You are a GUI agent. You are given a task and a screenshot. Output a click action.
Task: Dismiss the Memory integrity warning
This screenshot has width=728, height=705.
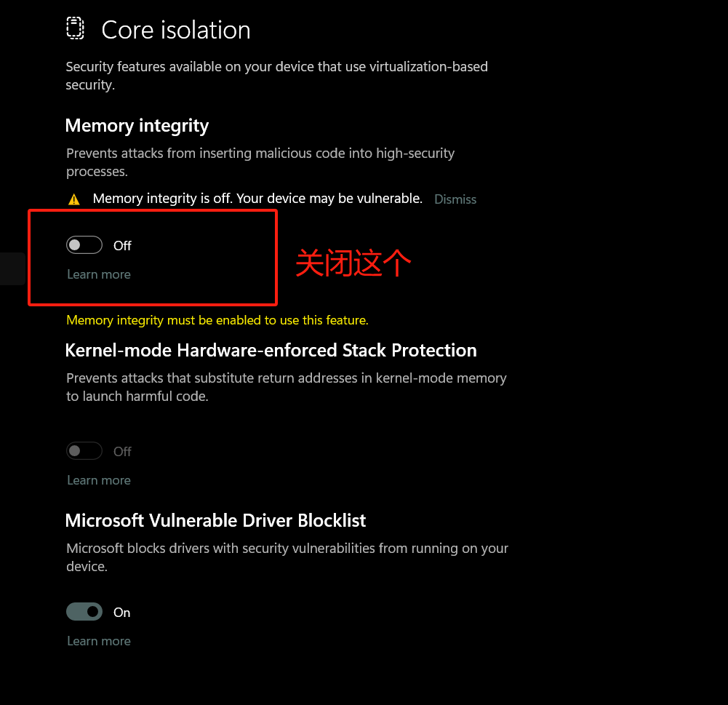tap(455, 199)
